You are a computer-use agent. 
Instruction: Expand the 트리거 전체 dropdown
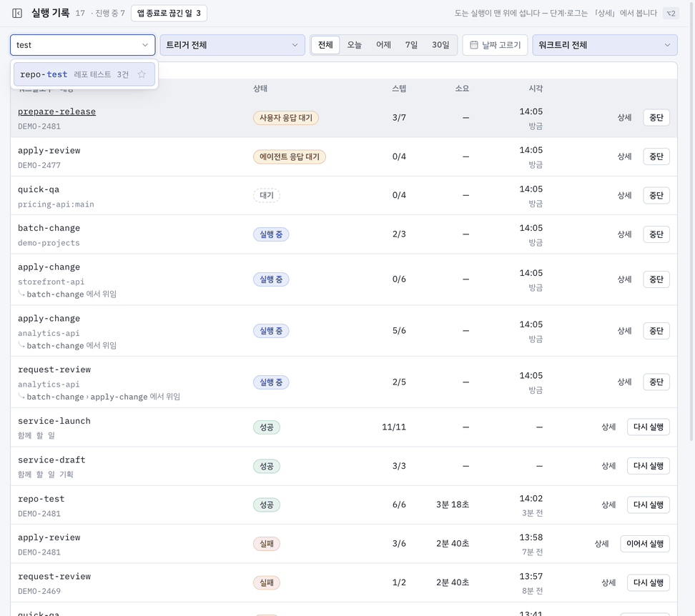point(232,45)
